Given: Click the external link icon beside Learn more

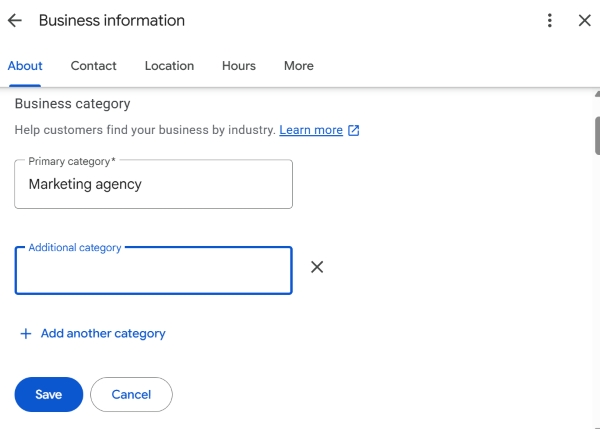Looking at the screenshot, I should click(x=354, y=130).
